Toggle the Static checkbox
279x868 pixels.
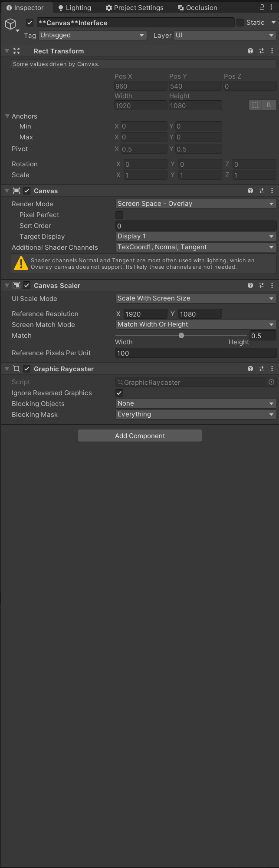(240, 23)
